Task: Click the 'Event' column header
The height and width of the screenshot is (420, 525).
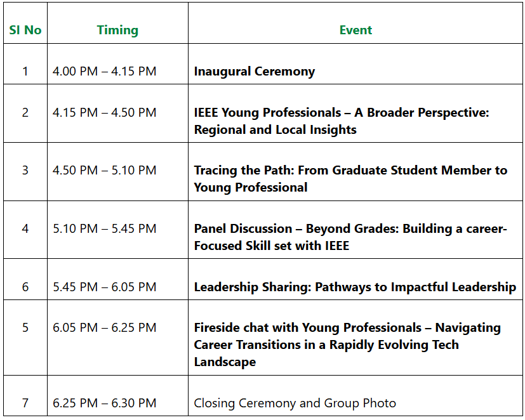Action: pyautogui.click(x=356, y=30)
